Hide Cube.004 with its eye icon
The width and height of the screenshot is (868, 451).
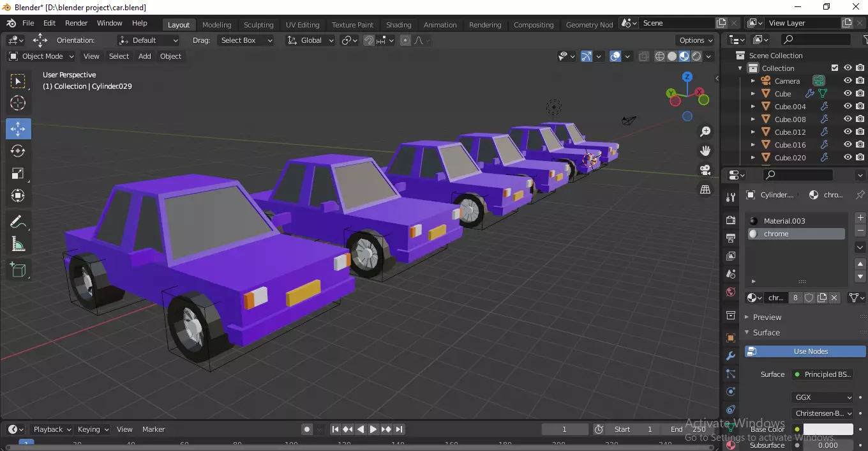[848, 107]
